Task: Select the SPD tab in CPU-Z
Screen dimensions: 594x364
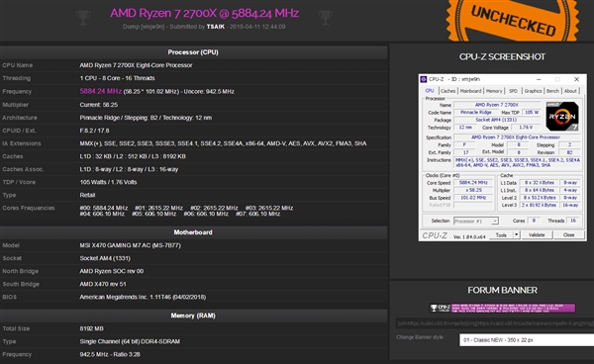Action: pyautogui.click(x=513, y=91)
